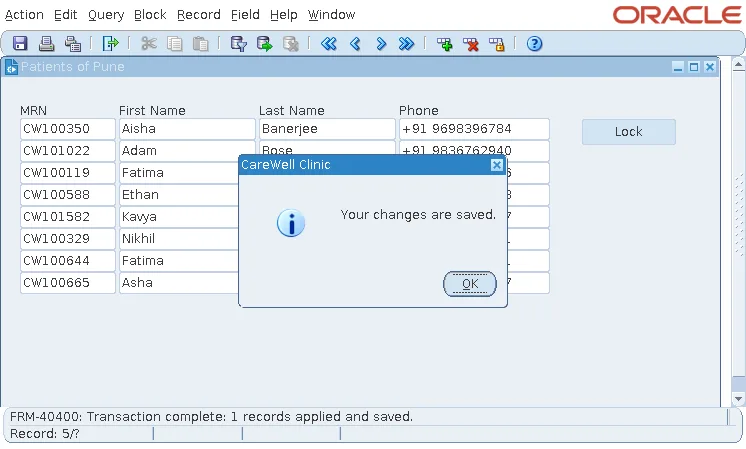Screen dimensions: 746x449
Task: Confirm the dialog with OK
Action: pyautogui.click(x=470, y=284)
